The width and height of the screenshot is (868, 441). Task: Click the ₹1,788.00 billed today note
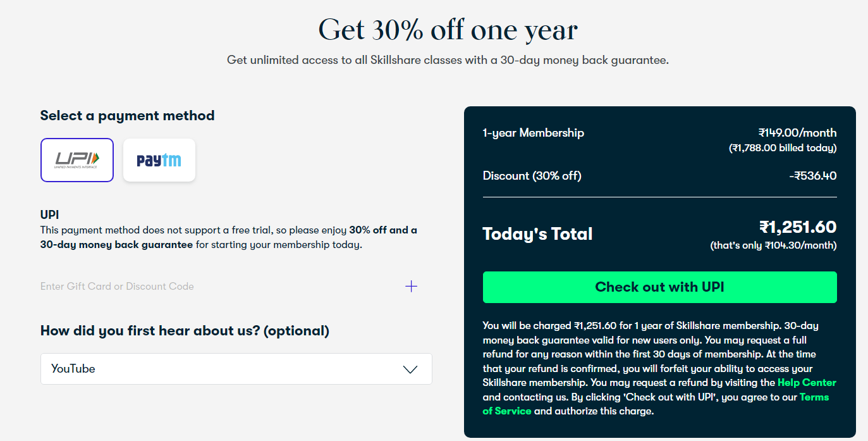[x=783, y=148]
